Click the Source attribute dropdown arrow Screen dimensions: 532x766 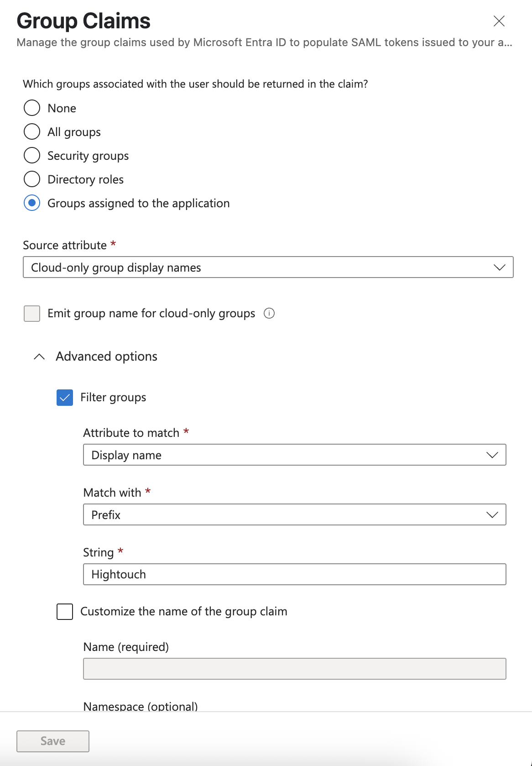point(500,268)
